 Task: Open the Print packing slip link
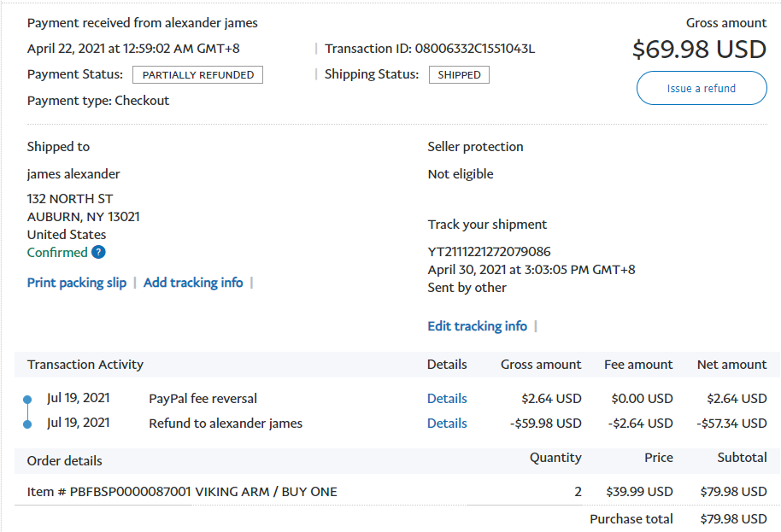tap(76, 283)
